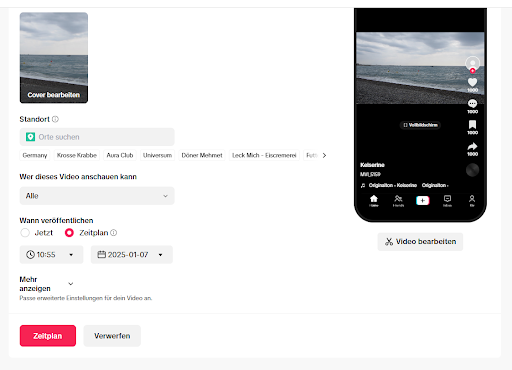Viewport: 512px width, 370px height.
Task: Open the 2025-01-07 date dropdown
Action: tap(132, 255)
